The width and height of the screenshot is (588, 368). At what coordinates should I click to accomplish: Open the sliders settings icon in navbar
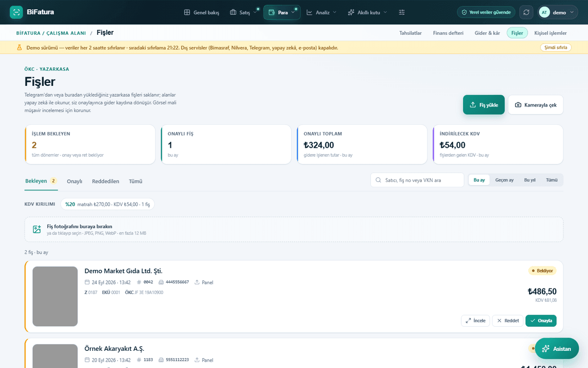click(x=402, y=12)
